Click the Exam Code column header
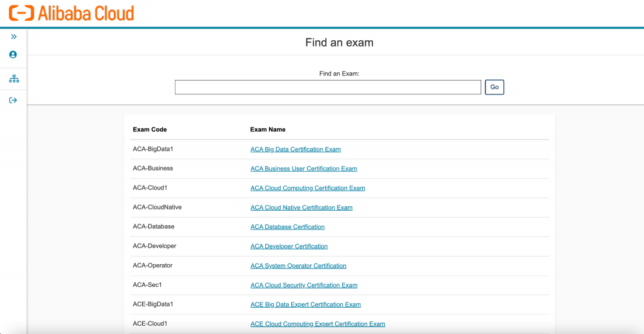Screen dimensions: 644x334 [x=150, y=130]
